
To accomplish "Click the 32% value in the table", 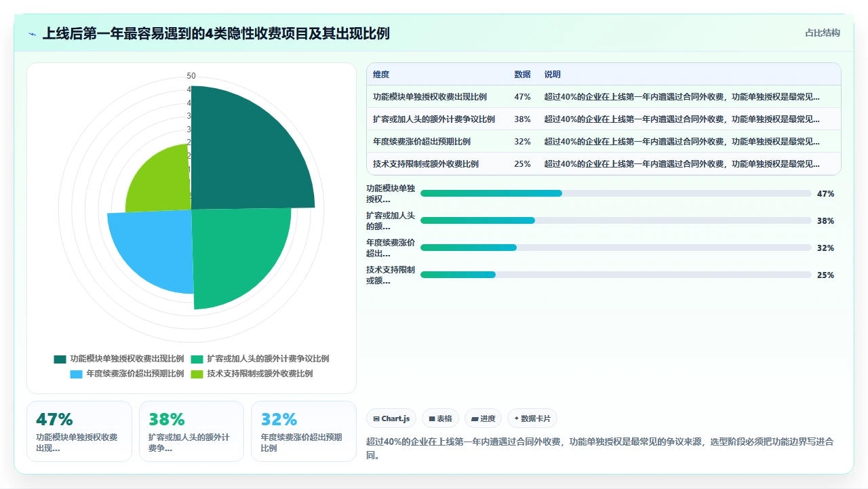I will pyautogui.click(x=522, y=142).
